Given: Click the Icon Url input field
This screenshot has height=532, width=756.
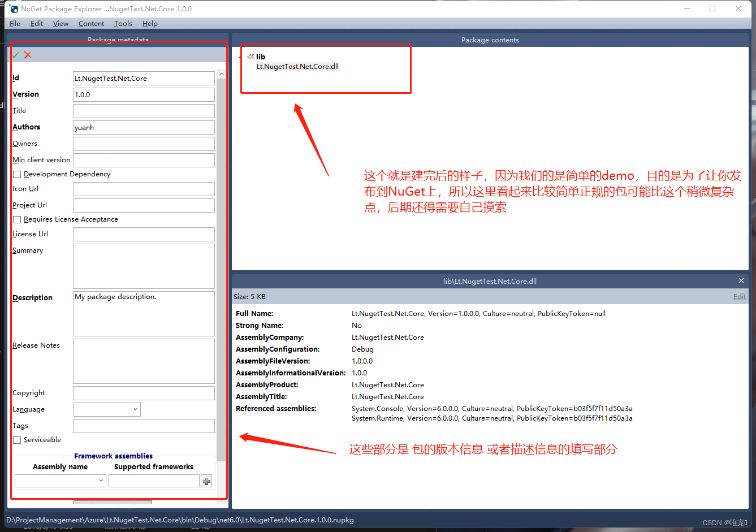Looking at the screenshot, I should click(144, 189).
